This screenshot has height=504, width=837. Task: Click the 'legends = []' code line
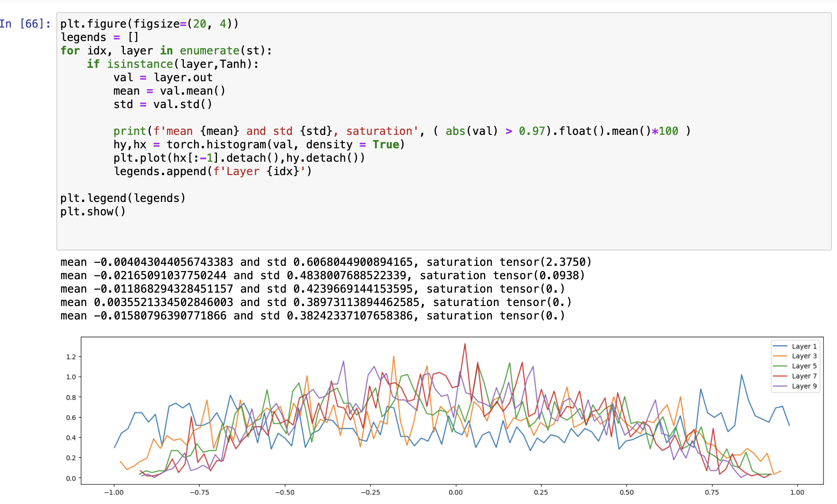tap(99, 37)
